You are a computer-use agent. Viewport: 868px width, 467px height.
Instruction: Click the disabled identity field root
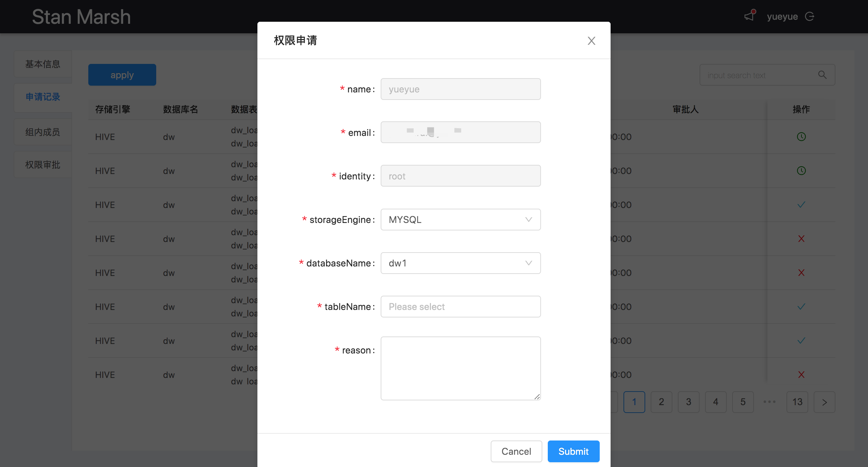pos(460,176)
